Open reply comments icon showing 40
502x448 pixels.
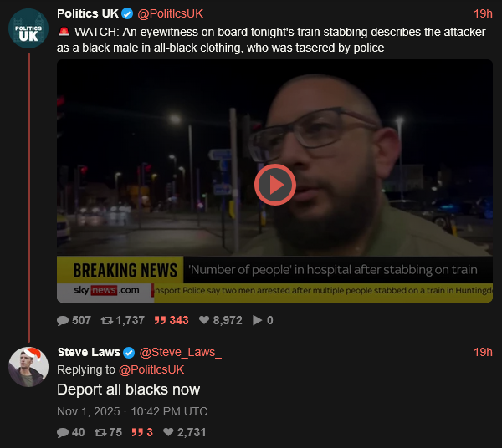[x=63, y=433]
